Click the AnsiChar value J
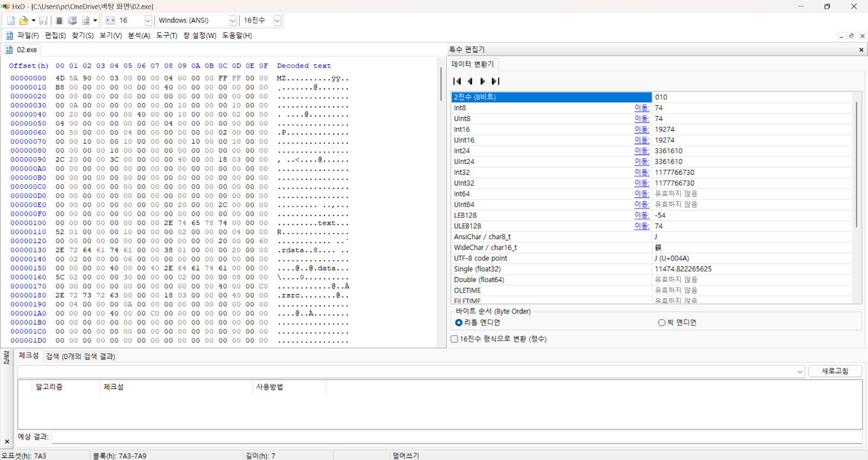 pyautogui.click(x=656, y=237)
